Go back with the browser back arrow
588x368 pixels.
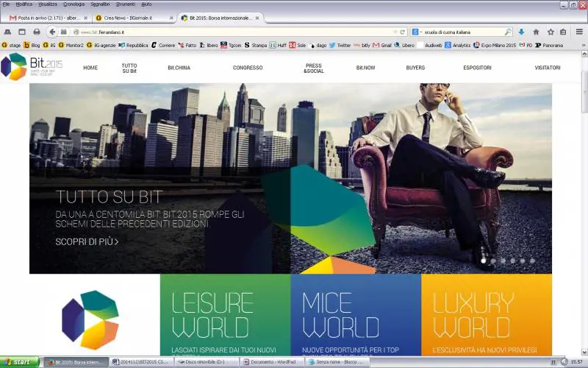[x=52, y=32]
